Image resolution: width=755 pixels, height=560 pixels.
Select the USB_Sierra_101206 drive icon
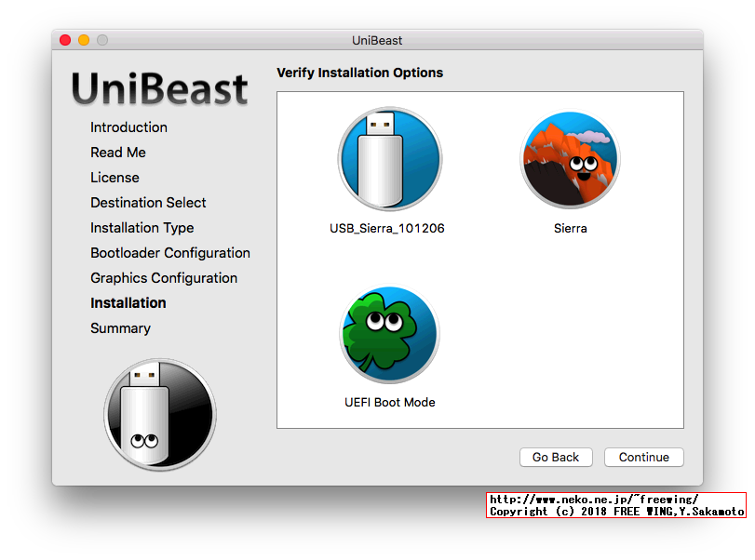pos(389,158)
